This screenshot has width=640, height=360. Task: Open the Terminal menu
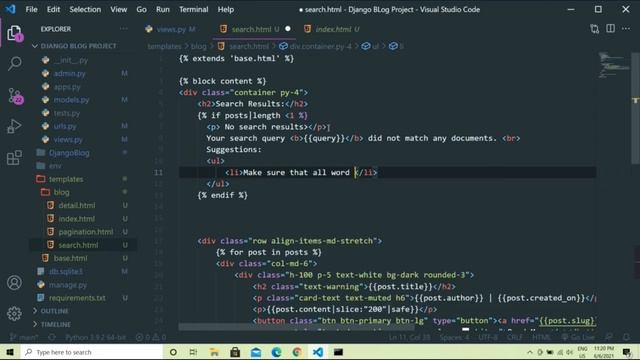(x=193, y=9)
